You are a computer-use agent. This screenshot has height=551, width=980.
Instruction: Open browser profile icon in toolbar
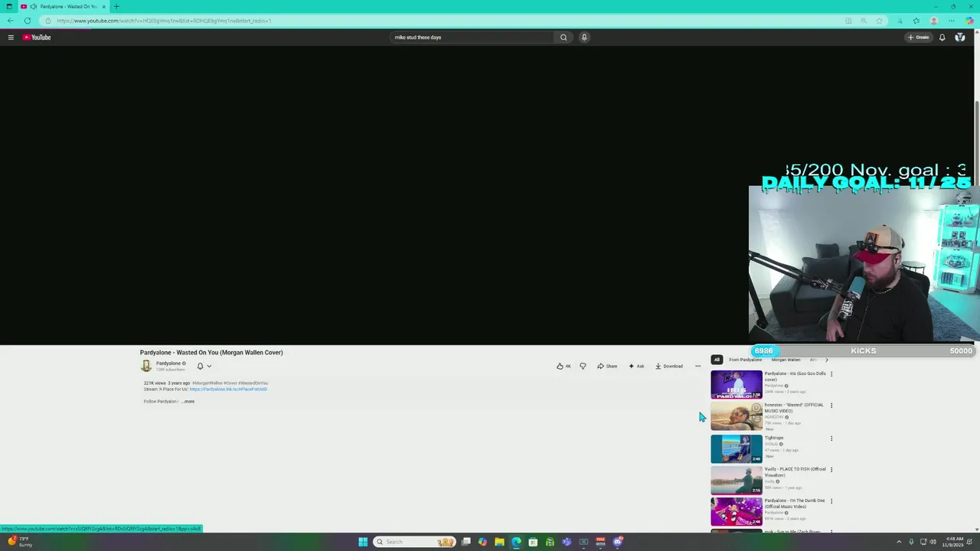coord(934,21)
